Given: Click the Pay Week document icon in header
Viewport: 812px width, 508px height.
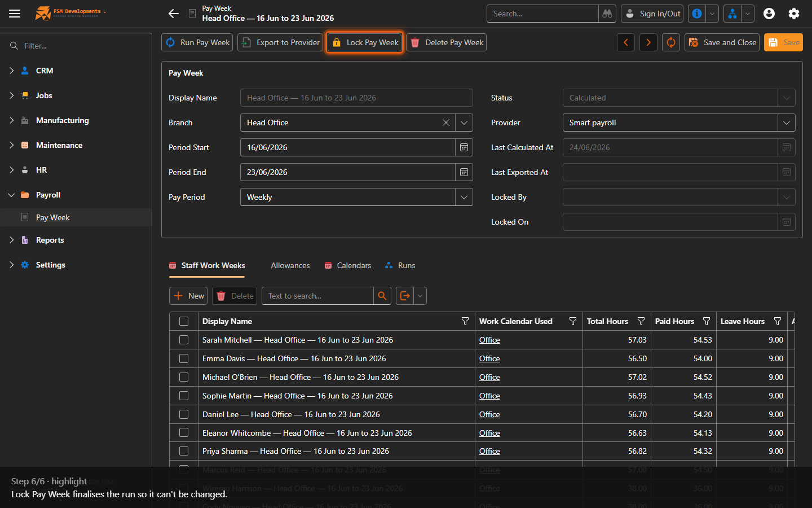Looking at the screenshot, I should pyautogui.click(x=192, y=14).
